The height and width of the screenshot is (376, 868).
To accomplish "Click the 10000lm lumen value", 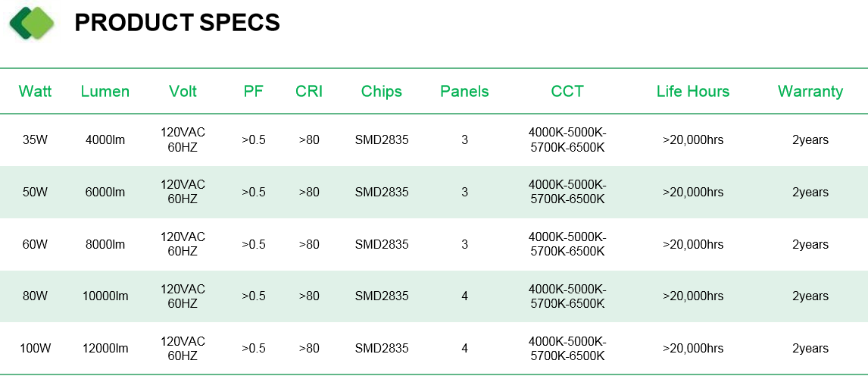I will (105, 296).
